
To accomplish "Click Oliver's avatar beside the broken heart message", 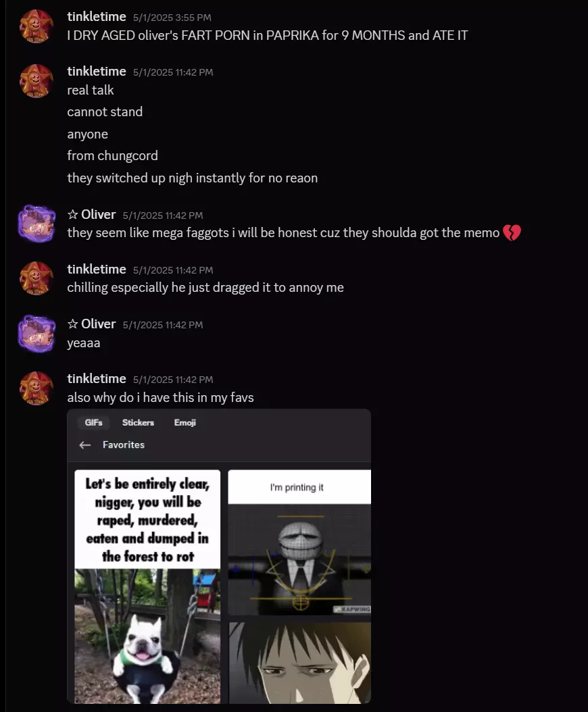I will tap(36, 224).
